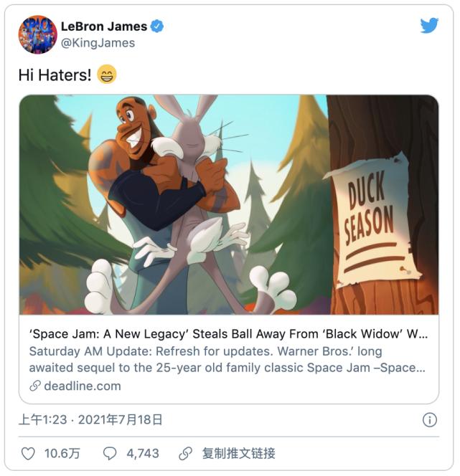The image size is (460, 476).
Task: Open the @KingJames handle link
Action: click(x=98, y=43)
